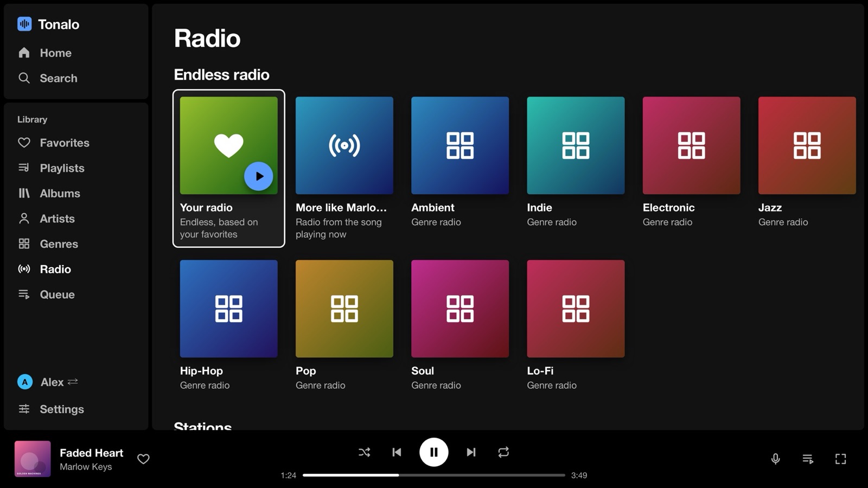Enter fullscreen with the expand icon
This screenshot has width=868, height=488.
pyautogui.click(x=840, y=459)
